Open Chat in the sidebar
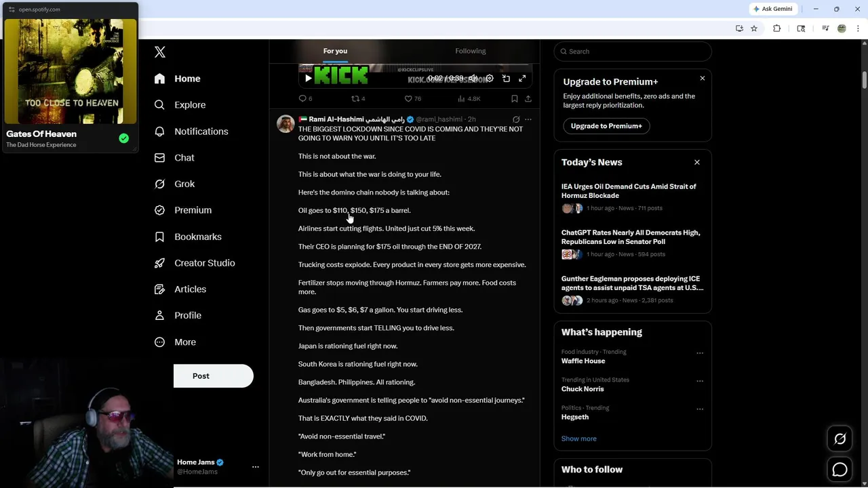This screenshot has height=488, width=868. coord(174,158)
